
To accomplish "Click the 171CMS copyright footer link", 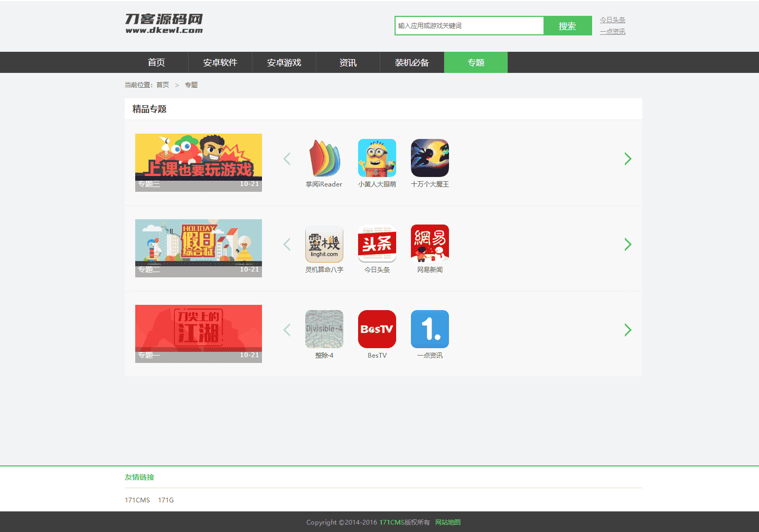I will 392,522.
